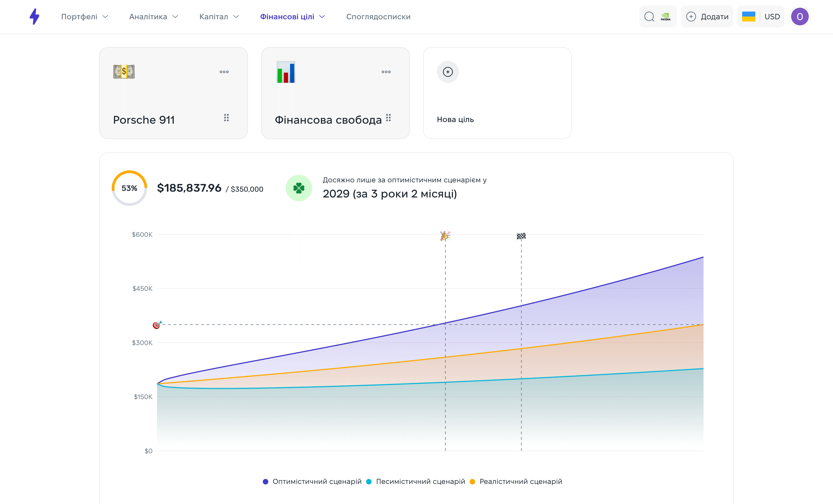Click the green clover scenario icon
Screen dimensions: 833x504
coord(299,188)
